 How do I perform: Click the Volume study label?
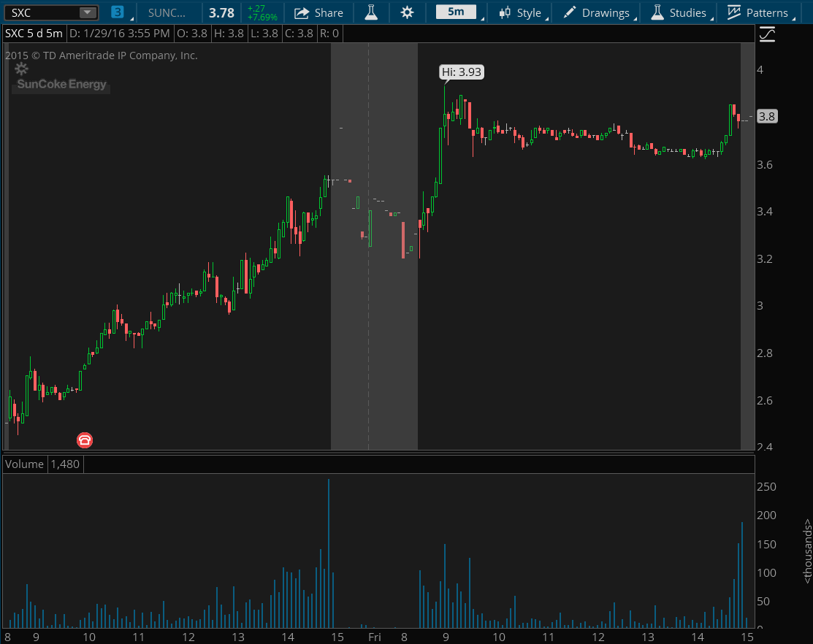(25, 464)
